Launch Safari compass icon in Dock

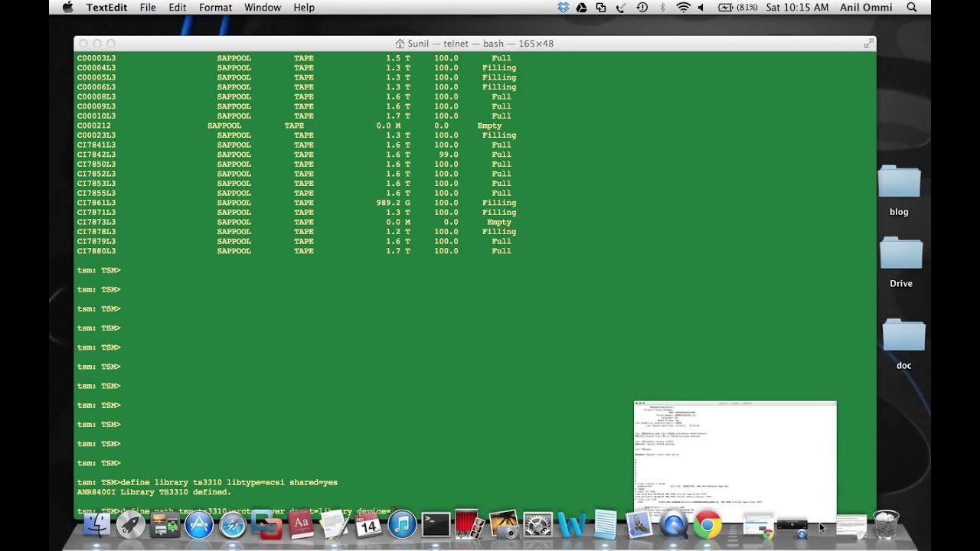click(x=232, y=525)
